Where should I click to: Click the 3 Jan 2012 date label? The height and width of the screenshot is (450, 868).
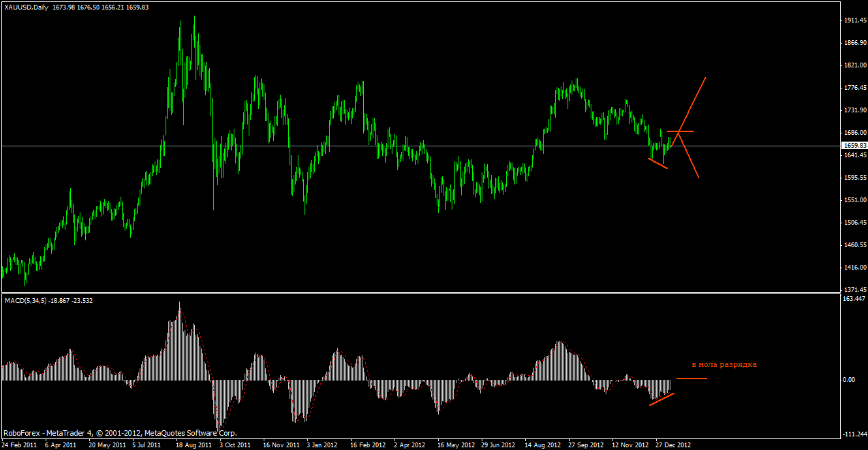coord(322,445)
